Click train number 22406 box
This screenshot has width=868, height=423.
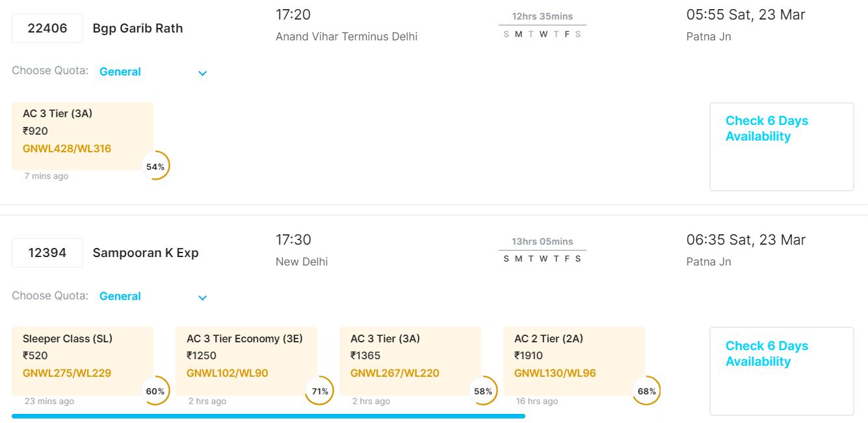(47, 29)
